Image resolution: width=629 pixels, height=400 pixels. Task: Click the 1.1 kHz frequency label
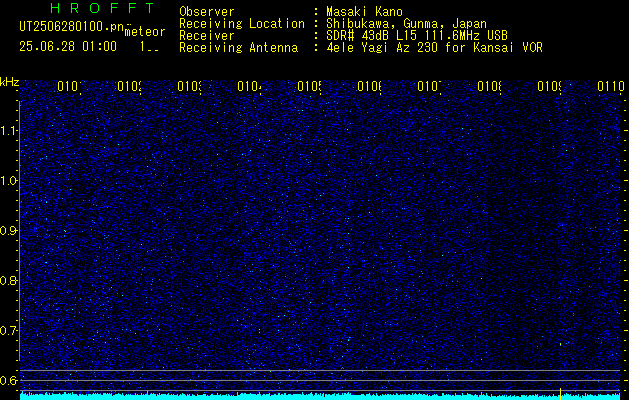9,130
